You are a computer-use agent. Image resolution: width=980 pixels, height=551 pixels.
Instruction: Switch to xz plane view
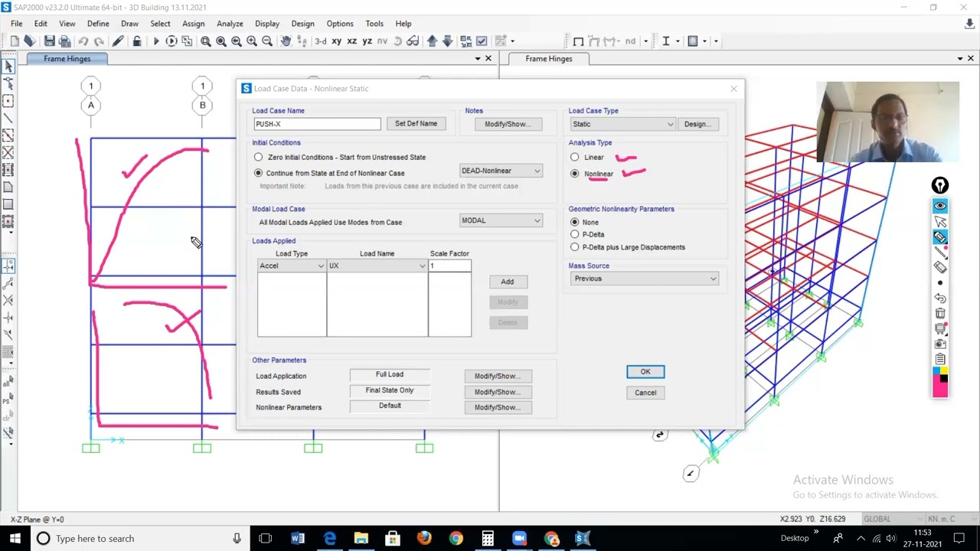(351, 41)
